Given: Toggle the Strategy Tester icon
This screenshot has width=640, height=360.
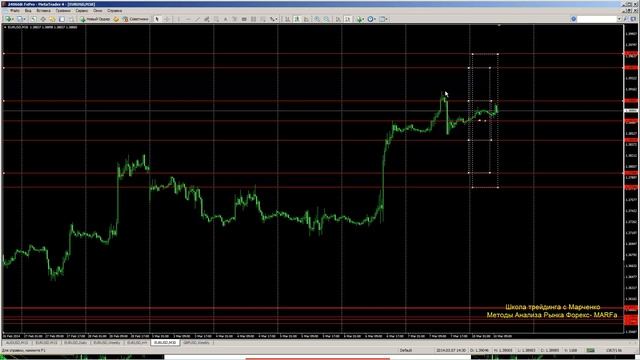Looking at the screenshot, I should coord(71,19).
